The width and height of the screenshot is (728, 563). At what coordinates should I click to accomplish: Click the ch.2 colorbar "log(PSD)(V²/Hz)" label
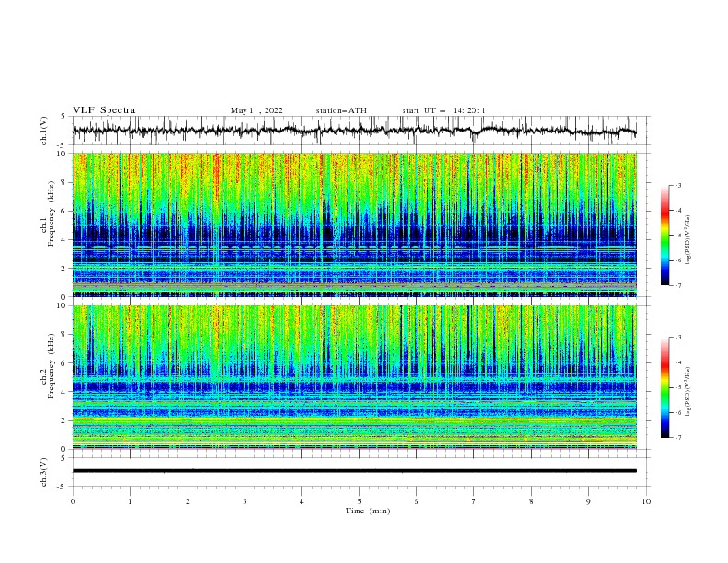pyautogui.click(x=688, y=392)
